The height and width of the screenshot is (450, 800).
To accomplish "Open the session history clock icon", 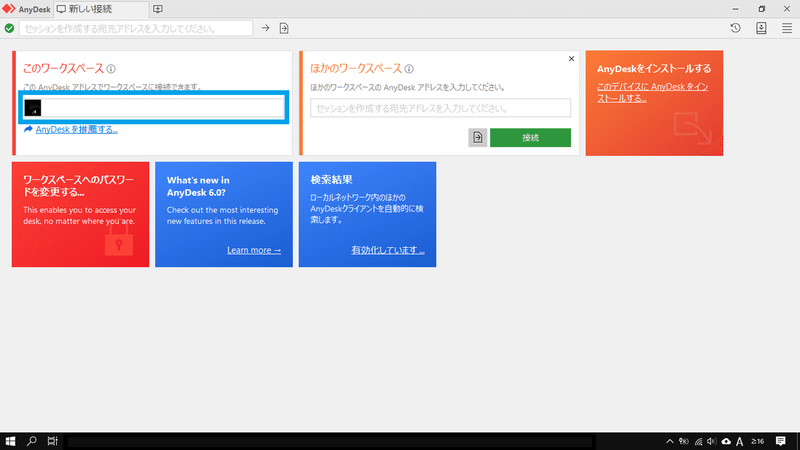I will click(735, 28).
